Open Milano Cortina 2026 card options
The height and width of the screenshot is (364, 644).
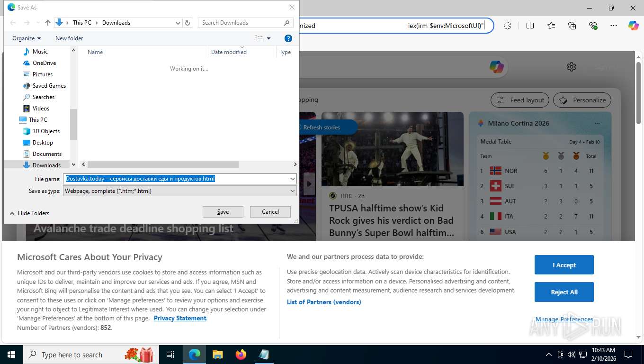pyautogui.click(x=597, y=123)
